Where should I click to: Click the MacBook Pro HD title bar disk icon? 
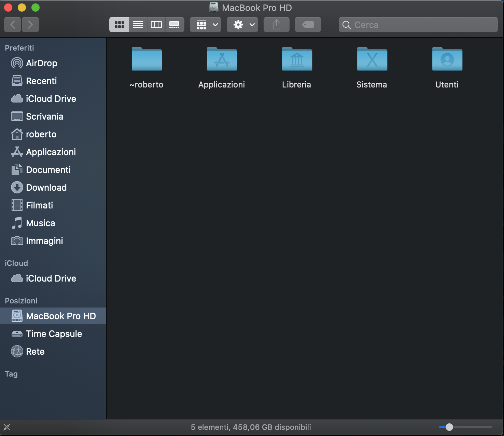click(x=214, y=8)
